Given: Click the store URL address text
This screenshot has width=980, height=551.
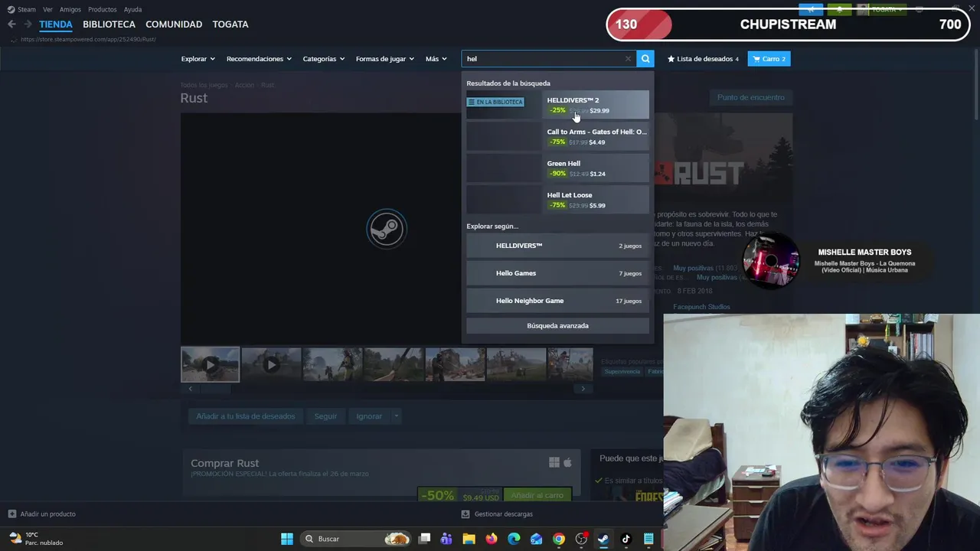Looking at the screenshot, I should [88, 39].
